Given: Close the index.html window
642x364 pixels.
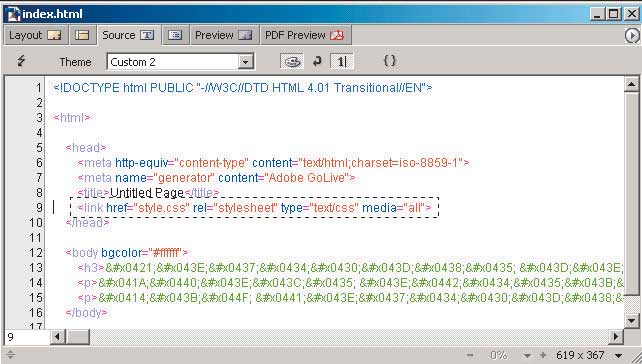Looking at the screenshot, I should [x=632, y=14].
